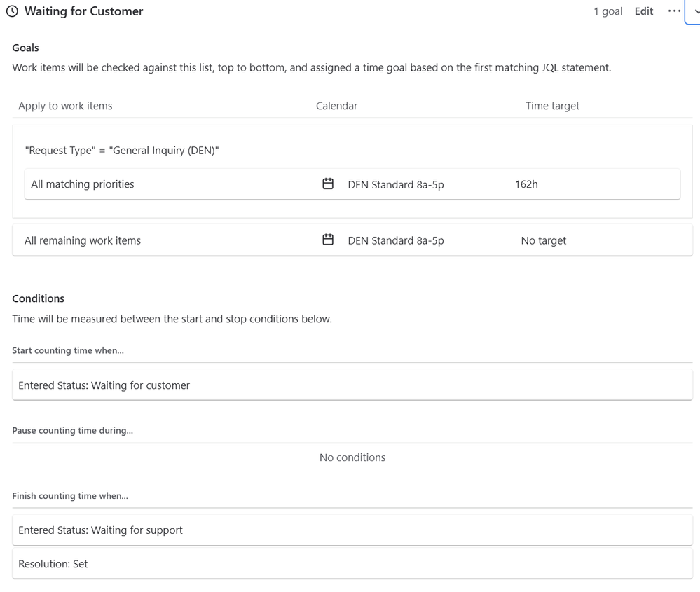Image resolution: width=700 pixels, height=592 pixels.
Task: Click the 1 goal label
Action: (608, 11)
